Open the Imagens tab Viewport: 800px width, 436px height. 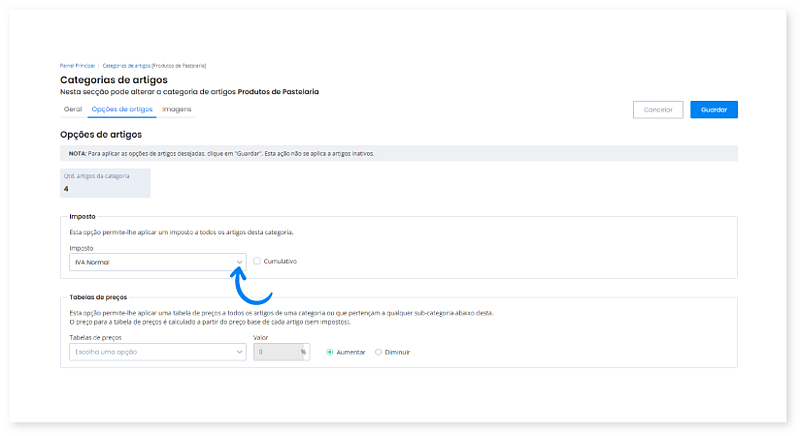tap(176, 108)
